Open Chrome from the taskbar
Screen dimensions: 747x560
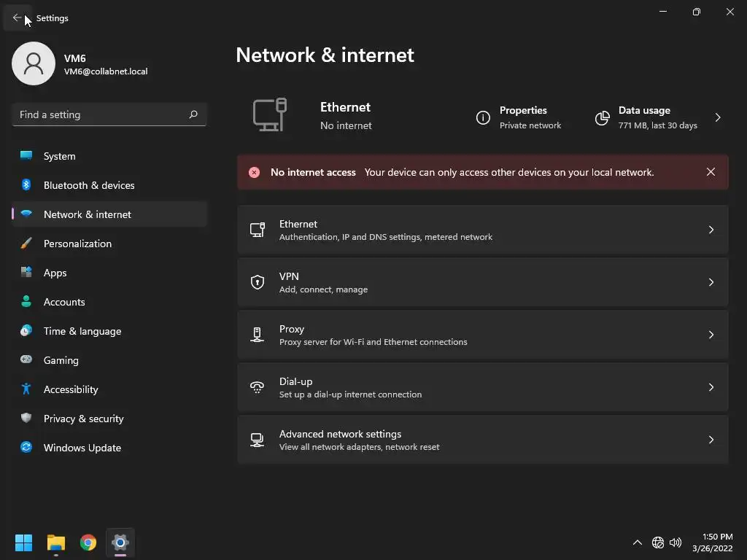pyautogui.click(x=88, y=542)
